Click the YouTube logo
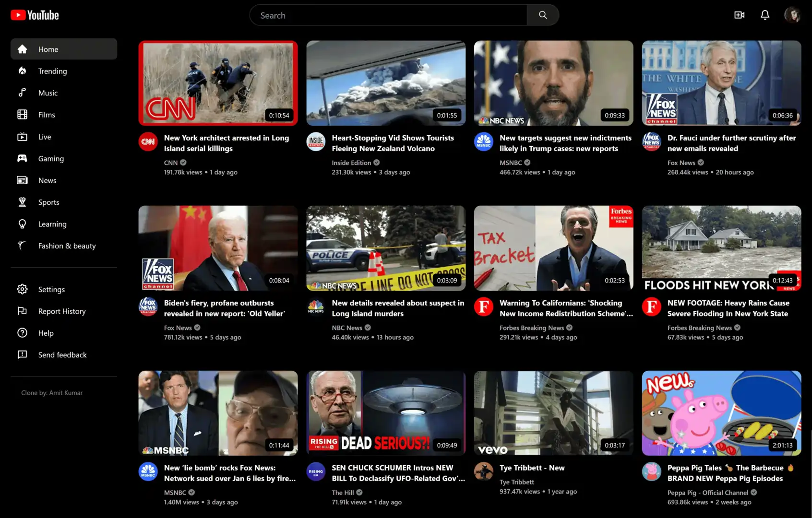812x518 pixels. coord(35,15)
